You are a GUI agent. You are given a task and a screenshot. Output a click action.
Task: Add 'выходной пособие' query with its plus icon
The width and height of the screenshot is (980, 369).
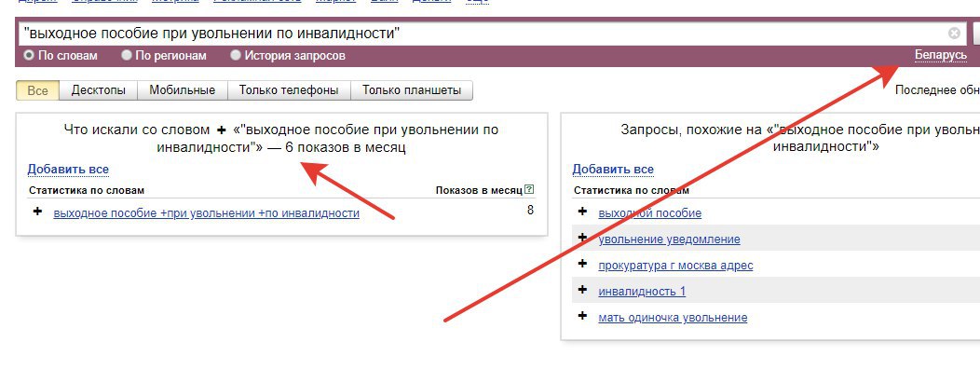coord(582,212)
